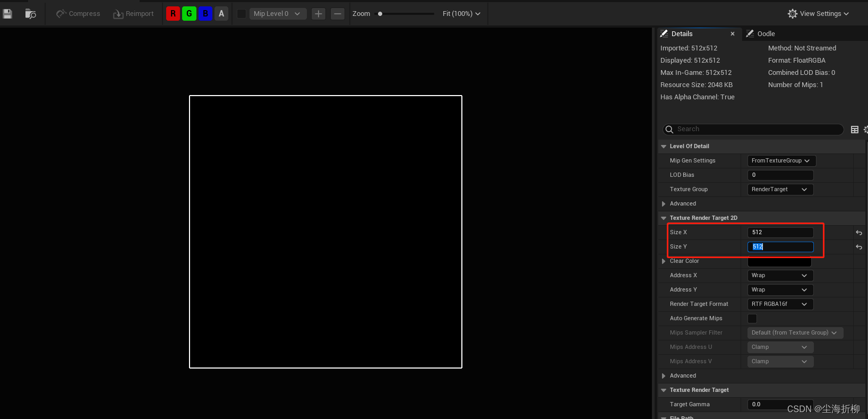Close the Details tab
This screenshot has width=868, height=419.
733,34
